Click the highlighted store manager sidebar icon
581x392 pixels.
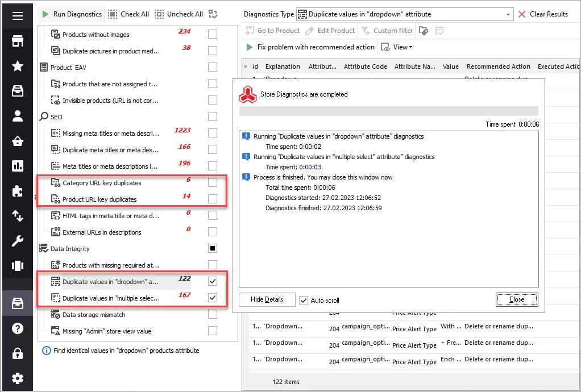click(x=18, y=303)
